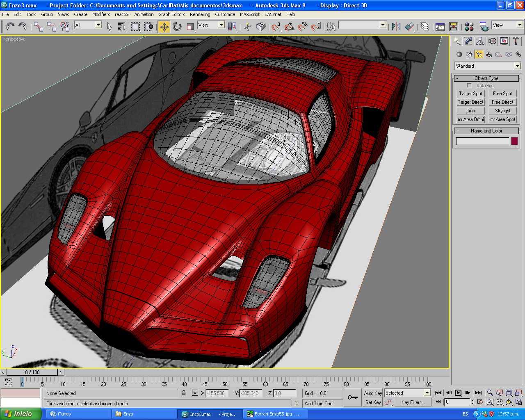525x420 pixels.
Task: Click the Target Spot light button
Action: coord(470,94)
